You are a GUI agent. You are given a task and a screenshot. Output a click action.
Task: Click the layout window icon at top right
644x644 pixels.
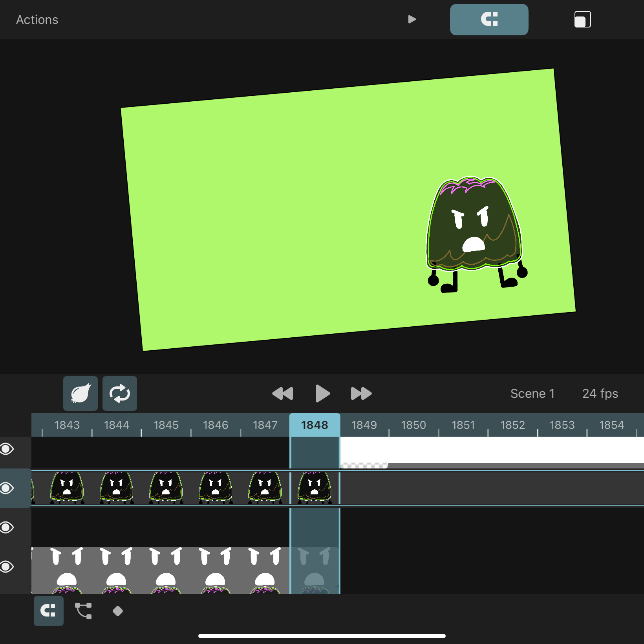(x=583, y=20)
